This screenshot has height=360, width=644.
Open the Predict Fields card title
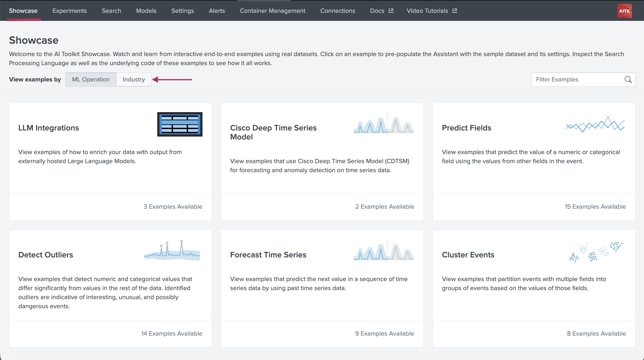466,128
